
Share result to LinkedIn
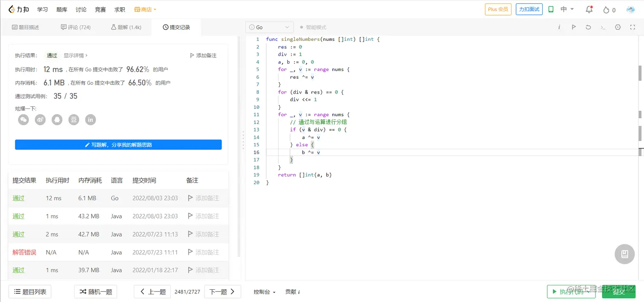click(x=90, y=120)
